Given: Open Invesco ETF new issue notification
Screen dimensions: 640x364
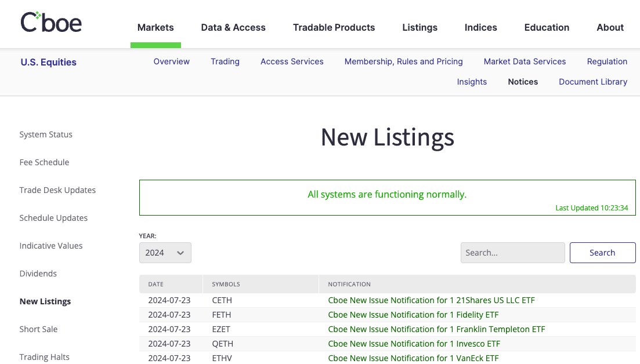Looking at the screenshot, I should click(414, 344).
